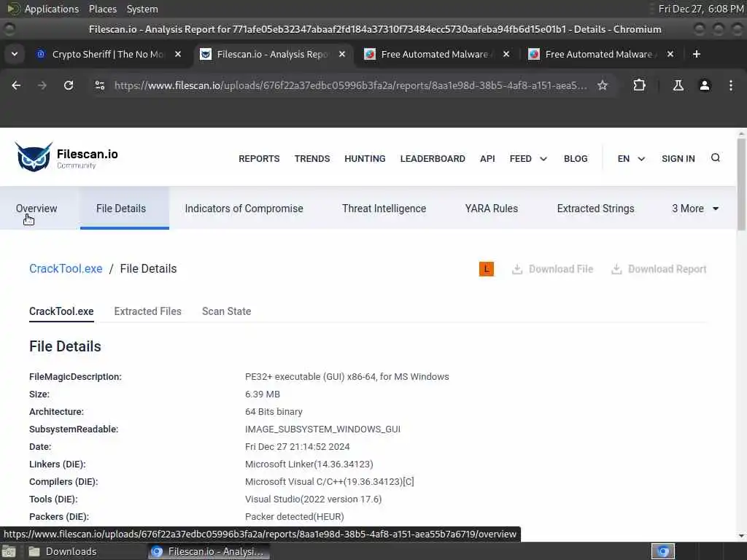Click Download File button text
This screenshot has height=560, width=747.
(x=561, y=269)
